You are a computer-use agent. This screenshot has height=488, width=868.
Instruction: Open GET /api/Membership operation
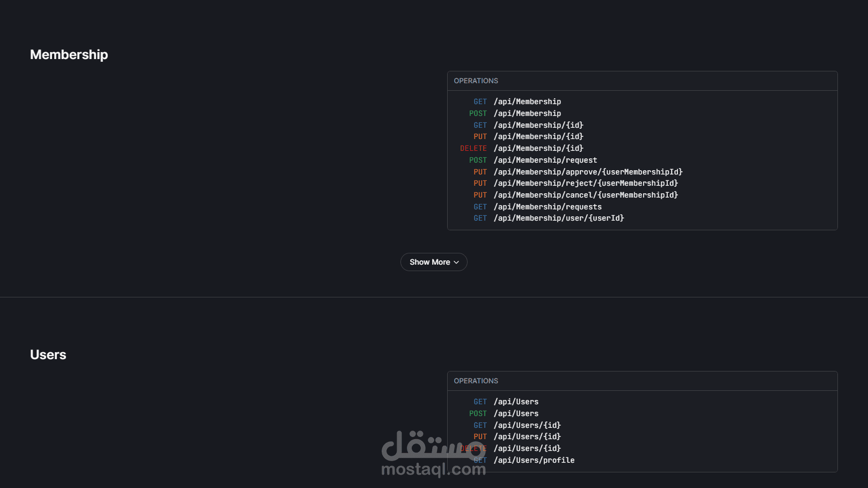point(517,101)
